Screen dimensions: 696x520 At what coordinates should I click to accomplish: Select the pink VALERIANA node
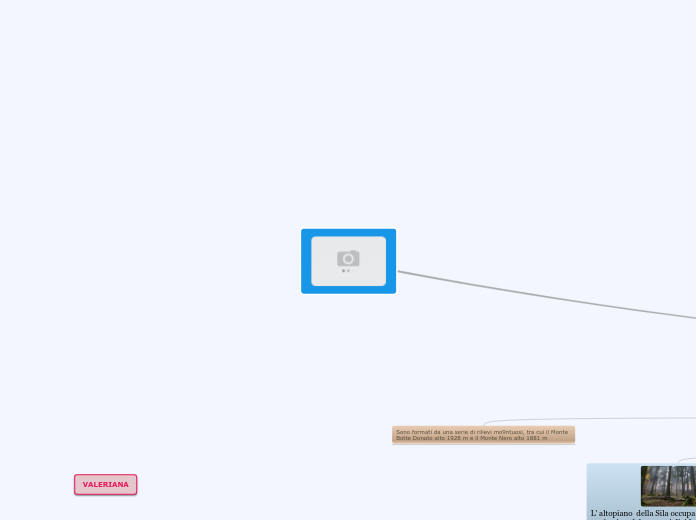tap(106, 484)
